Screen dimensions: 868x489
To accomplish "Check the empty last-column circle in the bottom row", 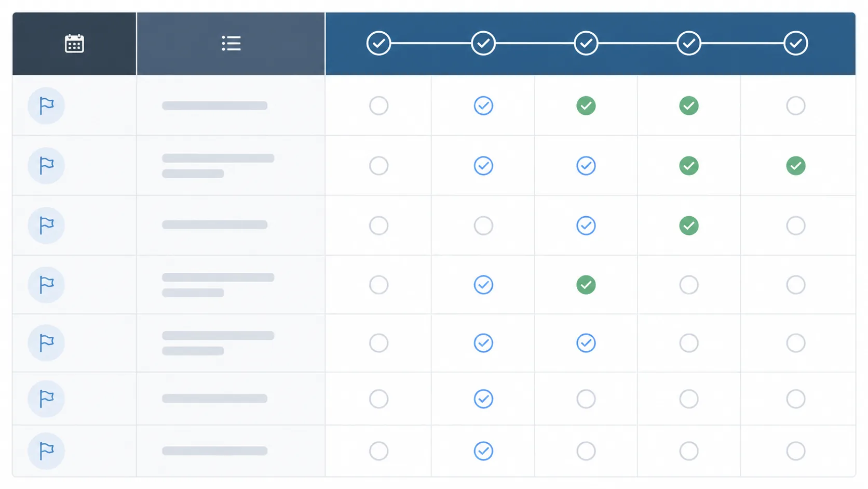I will pos(795,451).
